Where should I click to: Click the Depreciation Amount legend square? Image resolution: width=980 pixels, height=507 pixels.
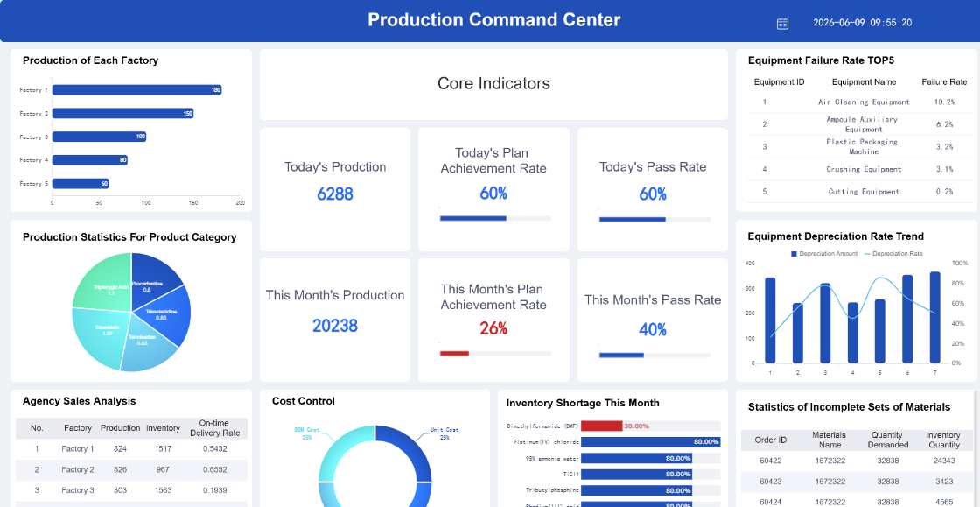click(x=794, y=254)
